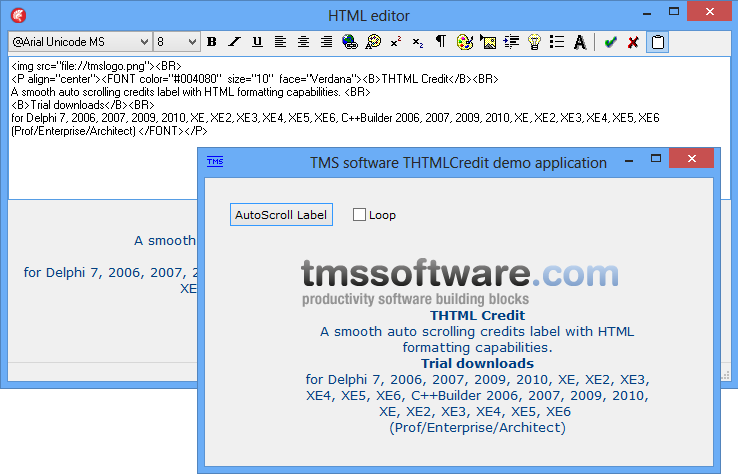Open font size dropdown showing 8
739x475 pixels.
click(x=177, y=42)
